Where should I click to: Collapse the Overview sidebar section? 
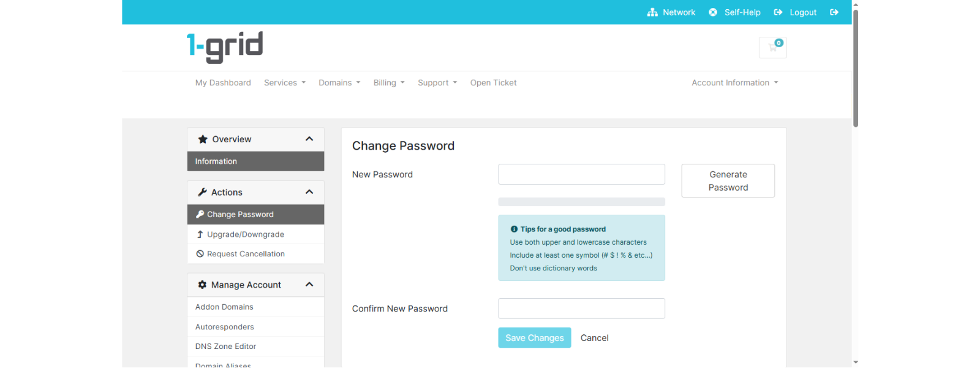pyautogui.click(x=309, y=139)
